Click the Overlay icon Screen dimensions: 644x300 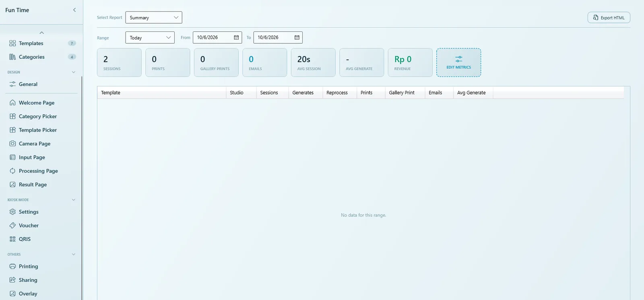[x=12, y=294]
